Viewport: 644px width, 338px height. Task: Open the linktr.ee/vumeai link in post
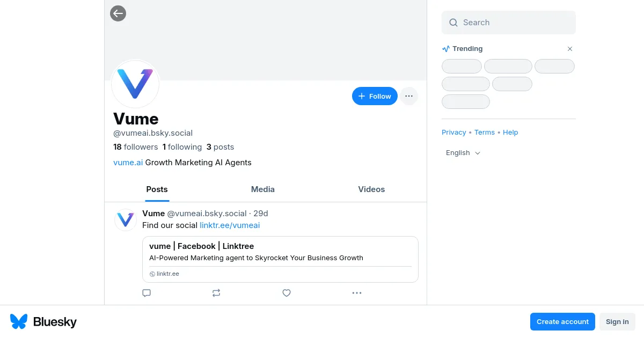point(230,225)
